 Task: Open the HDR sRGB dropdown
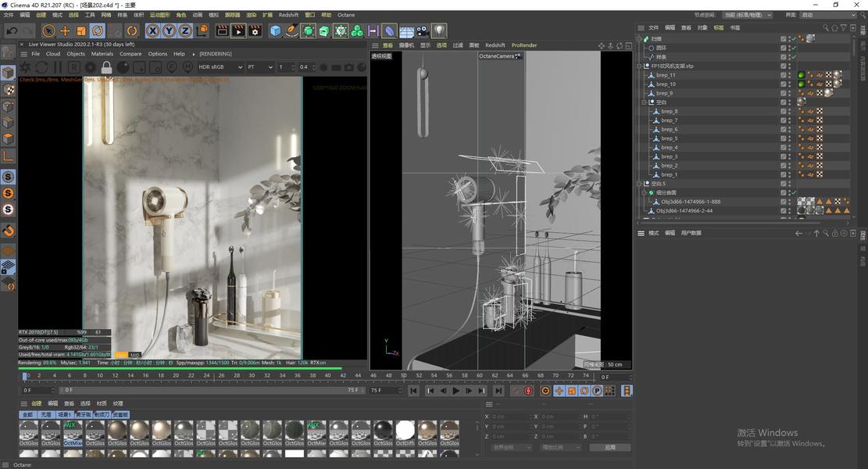click(x=219, y=67)
